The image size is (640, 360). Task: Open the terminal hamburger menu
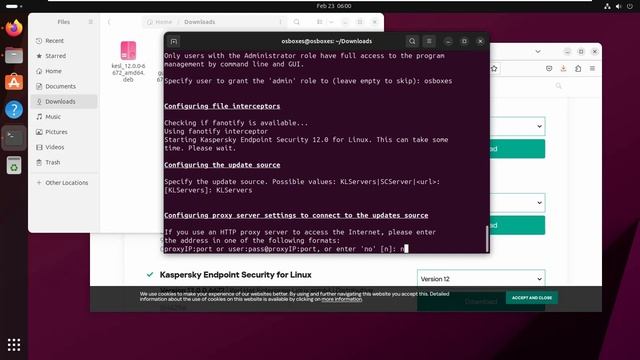(429, 41)
